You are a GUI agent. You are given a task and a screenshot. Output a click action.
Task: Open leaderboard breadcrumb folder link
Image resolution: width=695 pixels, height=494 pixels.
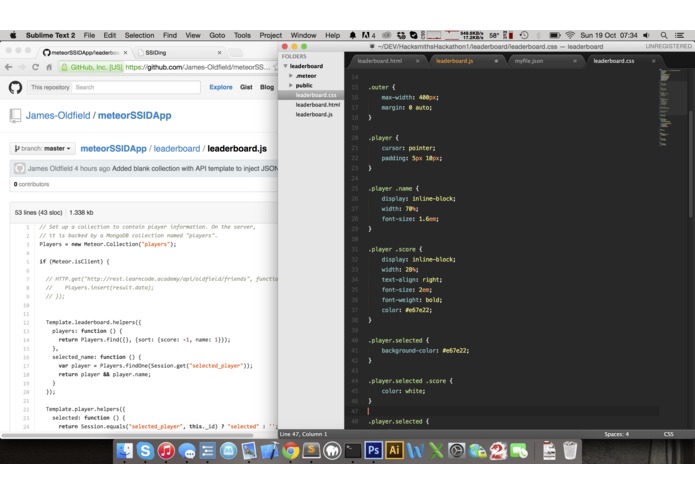pos(177,149)
